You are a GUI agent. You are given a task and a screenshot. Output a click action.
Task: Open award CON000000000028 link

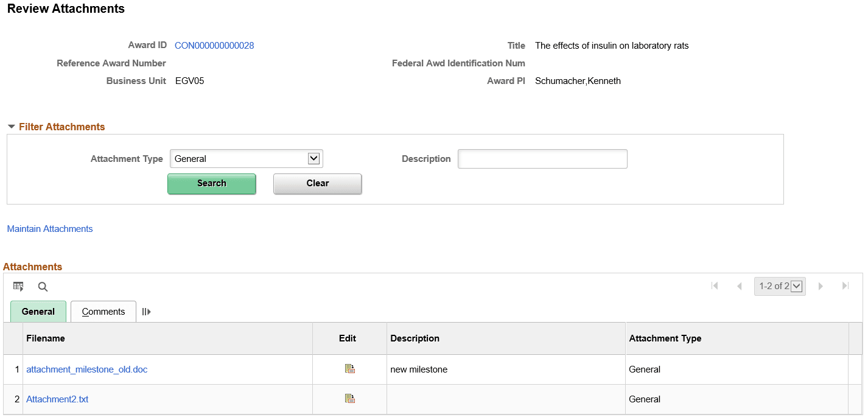tap(214, 45)
